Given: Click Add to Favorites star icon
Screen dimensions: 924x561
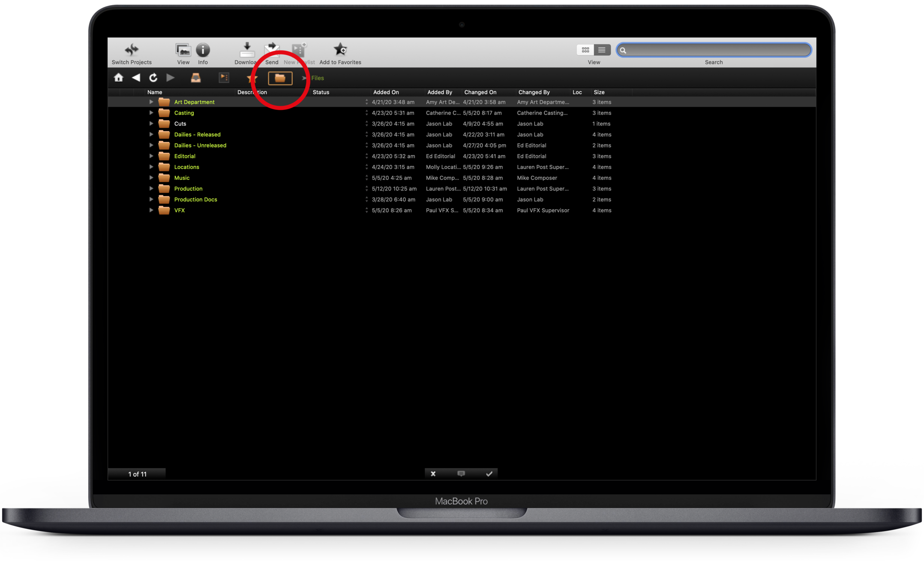Looking at the screenshot, I should pos(340,50).
